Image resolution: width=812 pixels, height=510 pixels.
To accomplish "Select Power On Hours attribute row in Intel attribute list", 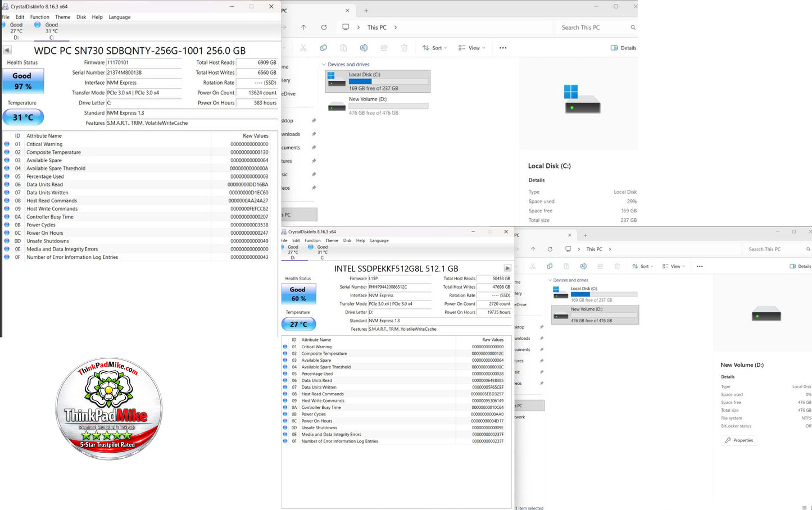I will (x=396, y=421).
